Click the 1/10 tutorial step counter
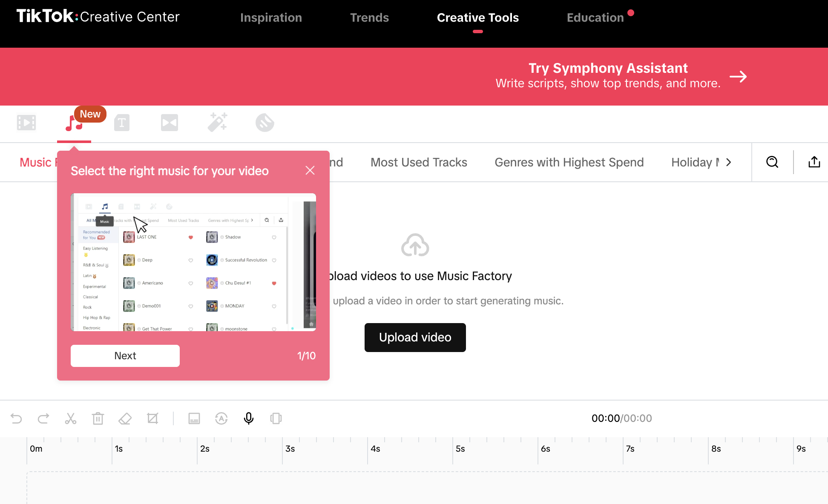 click(x=306, y=356)
